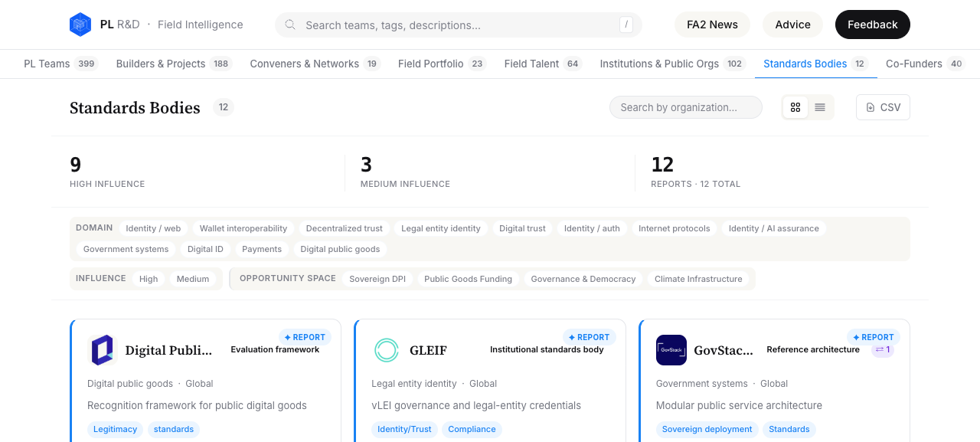Click the search magnifier icon
Screen dimensions: 980x442
290,25
